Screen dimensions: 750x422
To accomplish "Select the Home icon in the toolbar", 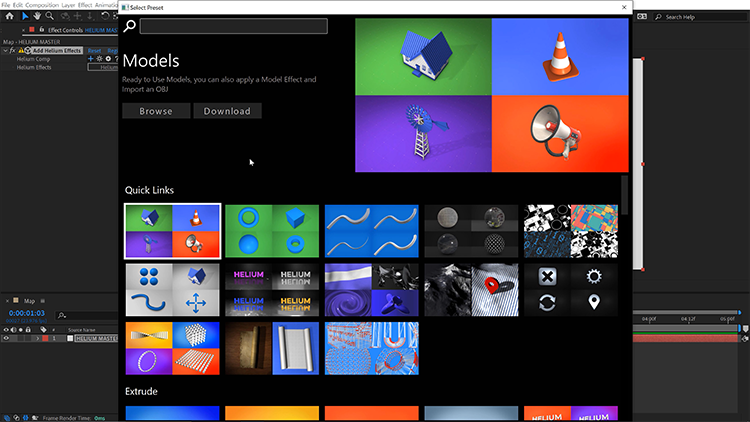I will click(x=9, y=16).
